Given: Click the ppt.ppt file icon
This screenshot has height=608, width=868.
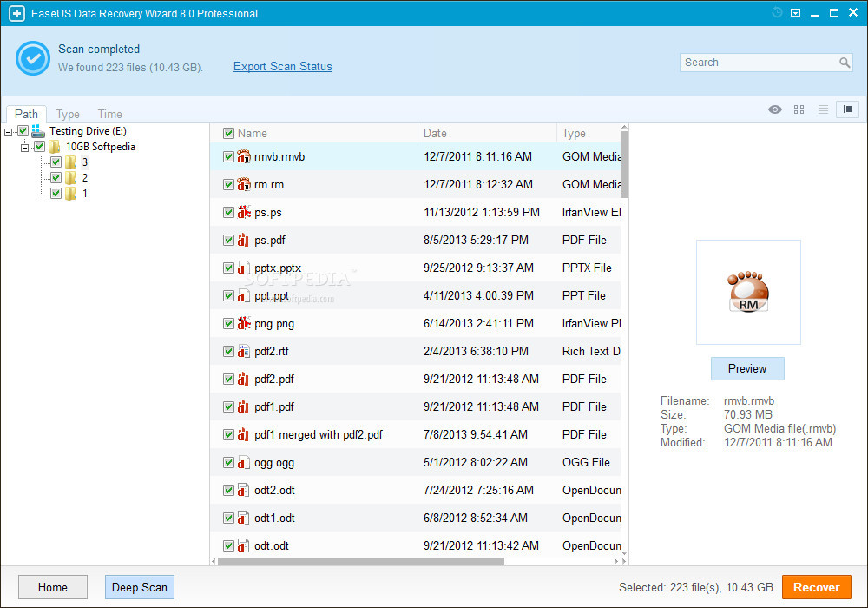Looking at the screenshot, I should point(244,295).
